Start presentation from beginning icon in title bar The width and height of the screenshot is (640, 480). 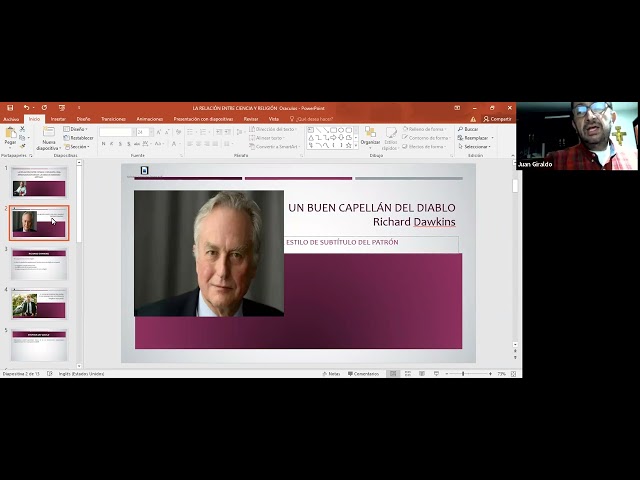point(62,108)
